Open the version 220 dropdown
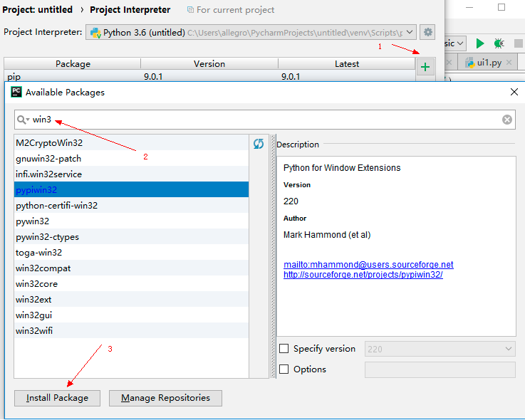525x420 pixels. pos(508,349)
